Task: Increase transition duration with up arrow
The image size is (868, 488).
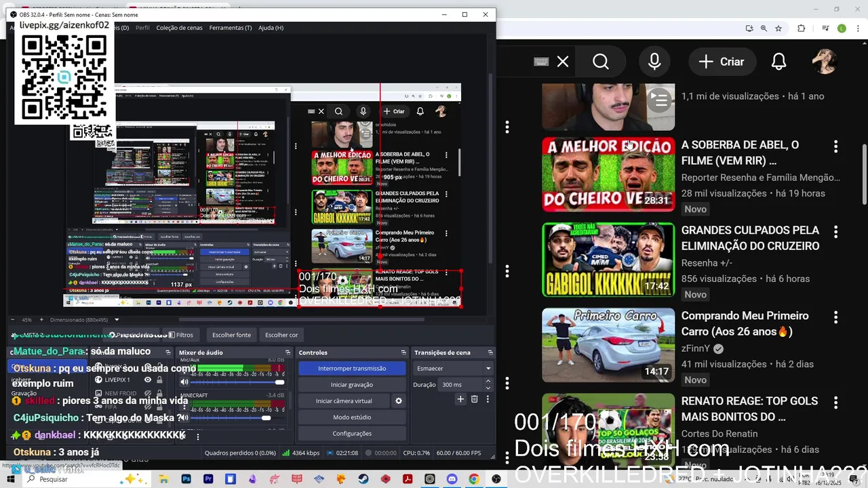Action: pyautogui.click(x=488, y=381)
